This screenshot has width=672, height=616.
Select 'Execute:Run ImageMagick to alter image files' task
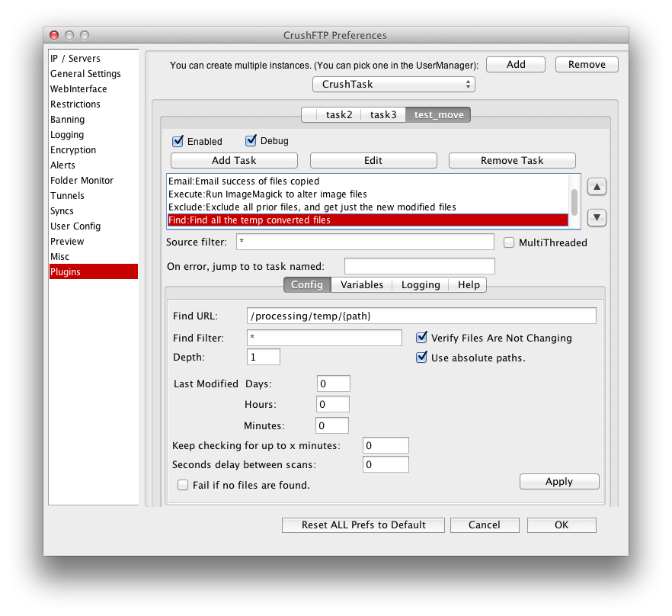[368, 194]
